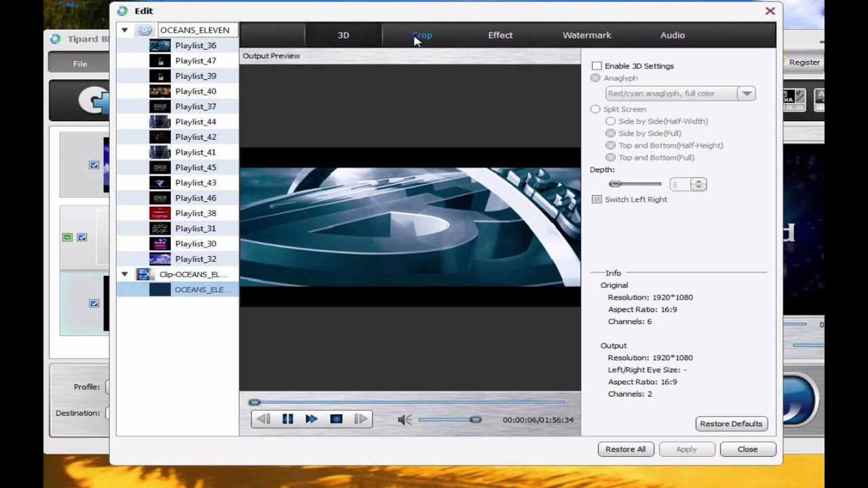Mute the preview audio speaker icon
The height and width of the screenshot is (488, 868).
[405, 420]
